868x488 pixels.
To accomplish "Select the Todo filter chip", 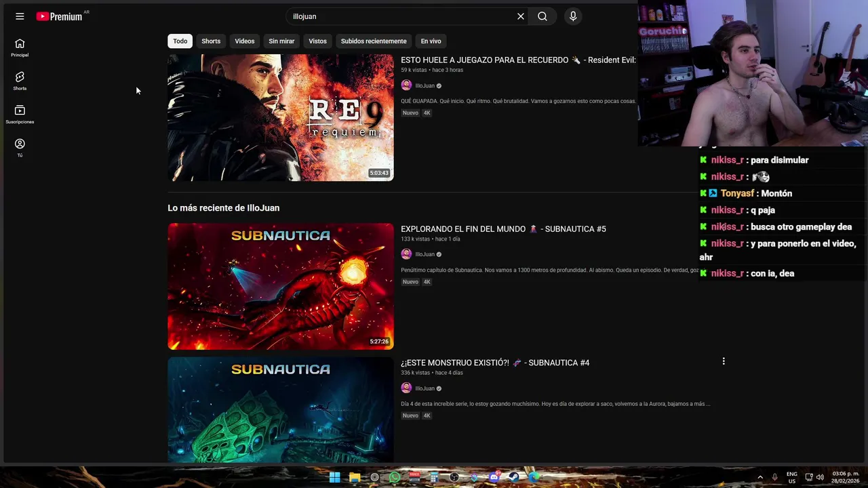I will (x=180, y=41).
